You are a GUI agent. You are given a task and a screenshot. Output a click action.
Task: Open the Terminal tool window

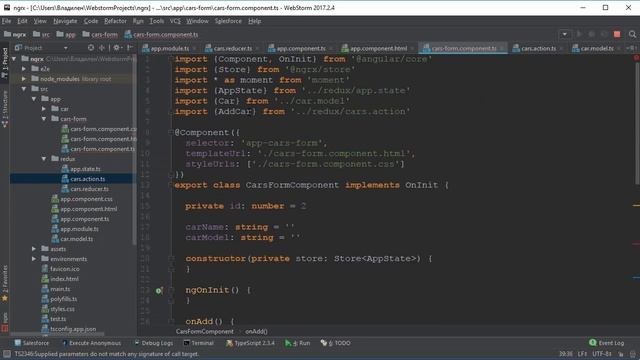tap(198, 343)
